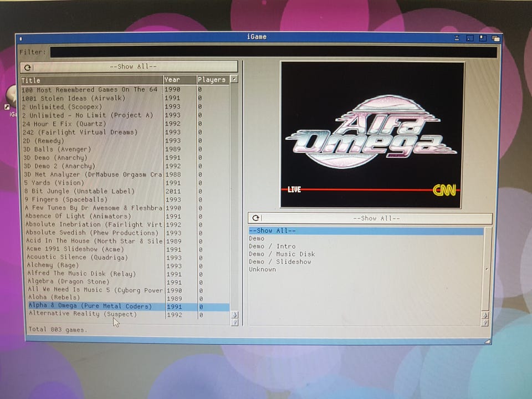Select Alternative Reality (Suspect)
Viewport: 532px width, 399px height.
[x=130, y=314]
